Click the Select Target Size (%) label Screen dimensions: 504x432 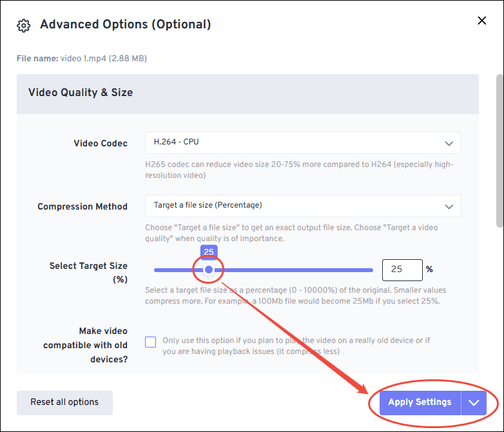pyautogui.click(x=88, y=272)
